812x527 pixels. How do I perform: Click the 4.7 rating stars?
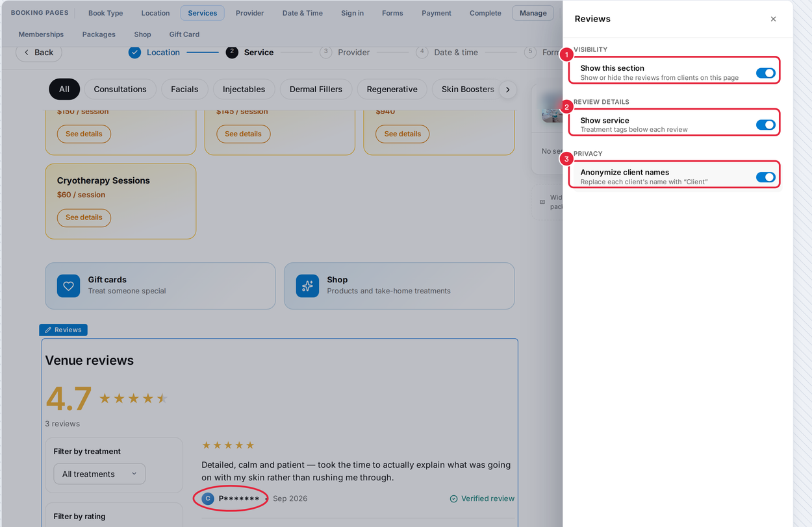tap(133, 398)
